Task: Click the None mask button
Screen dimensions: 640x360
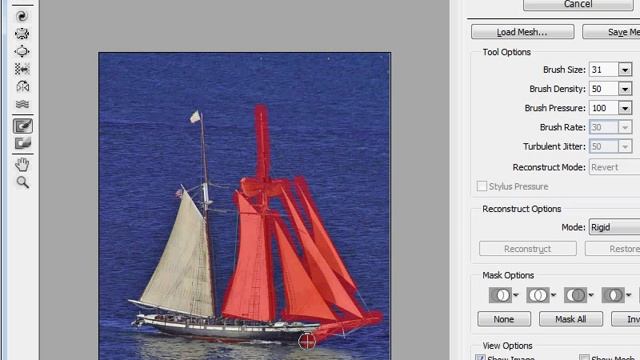Action: (504, 319)
